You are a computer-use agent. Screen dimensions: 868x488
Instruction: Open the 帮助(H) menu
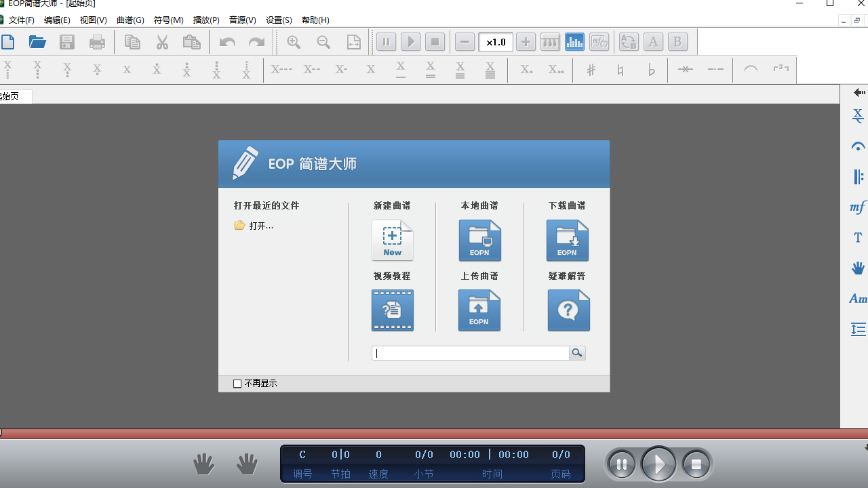(x=315, y=20)
